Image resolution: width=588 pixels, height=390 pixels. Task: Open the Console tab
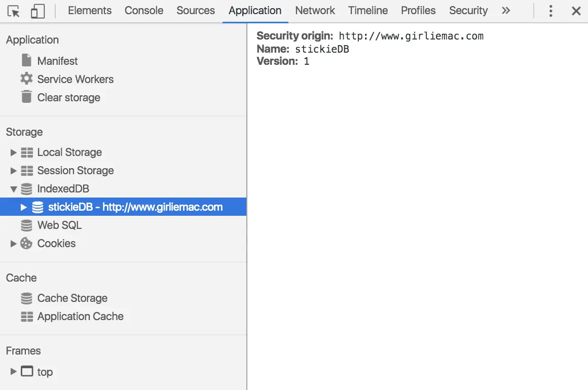click(x=143, y=11)
